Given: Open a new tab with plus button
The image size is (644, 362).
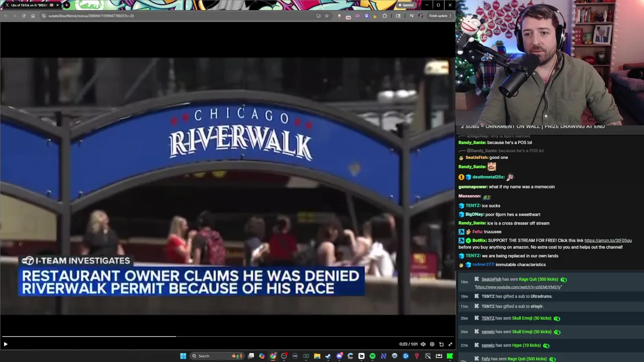Looking at the screenshot, I should coord(66,5).
